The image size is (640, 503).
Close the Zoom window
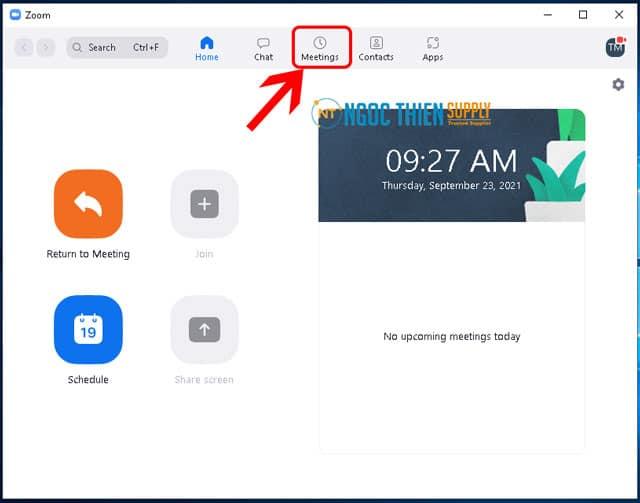pos(619,15)
